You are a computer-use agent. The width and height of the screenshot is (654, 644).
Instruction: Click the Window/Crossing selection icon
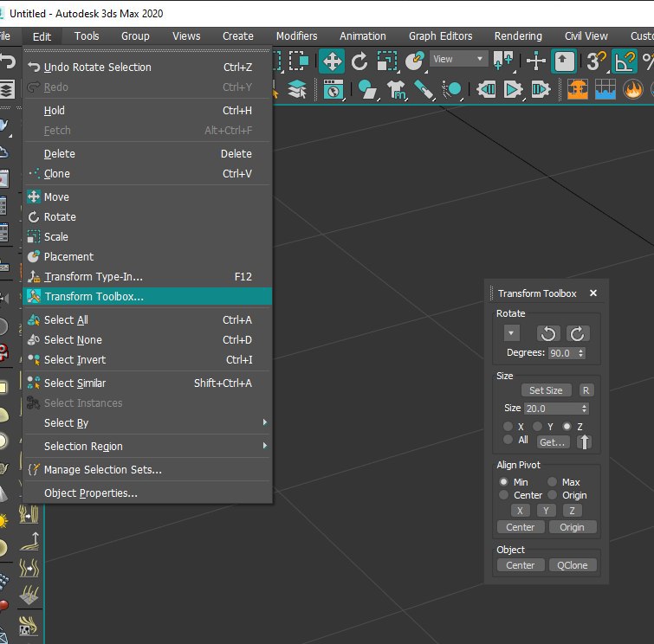(299, 61)
